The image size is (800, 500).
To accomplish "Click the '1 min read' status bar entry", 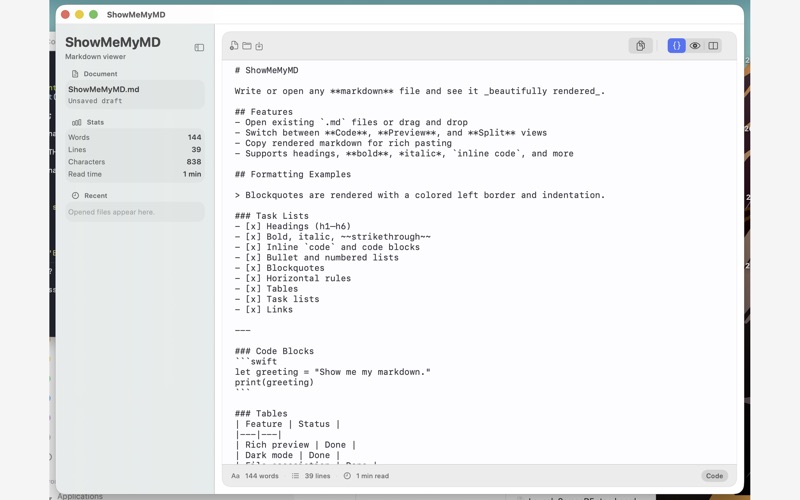I will pyautogui.click(x=372, y=476).
